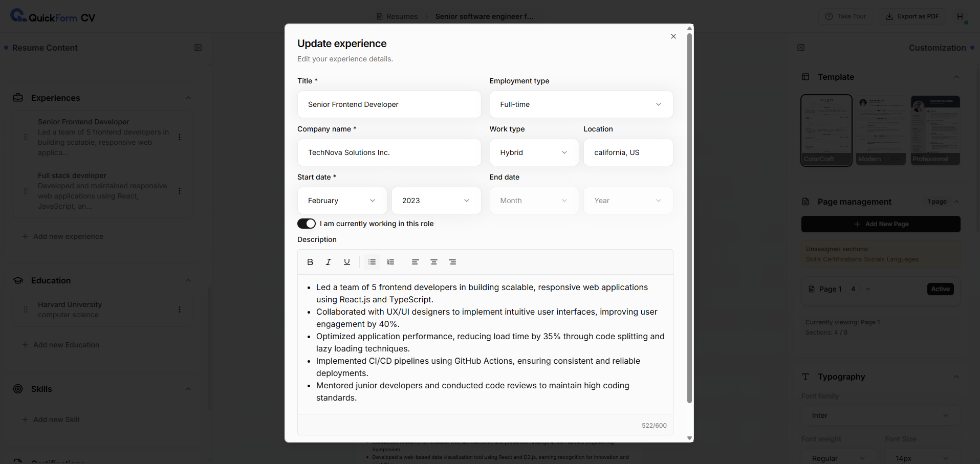Viewport: 980px width, 464px height.
Task: Click the Active badge on Page 1
Action: [940, 289]
